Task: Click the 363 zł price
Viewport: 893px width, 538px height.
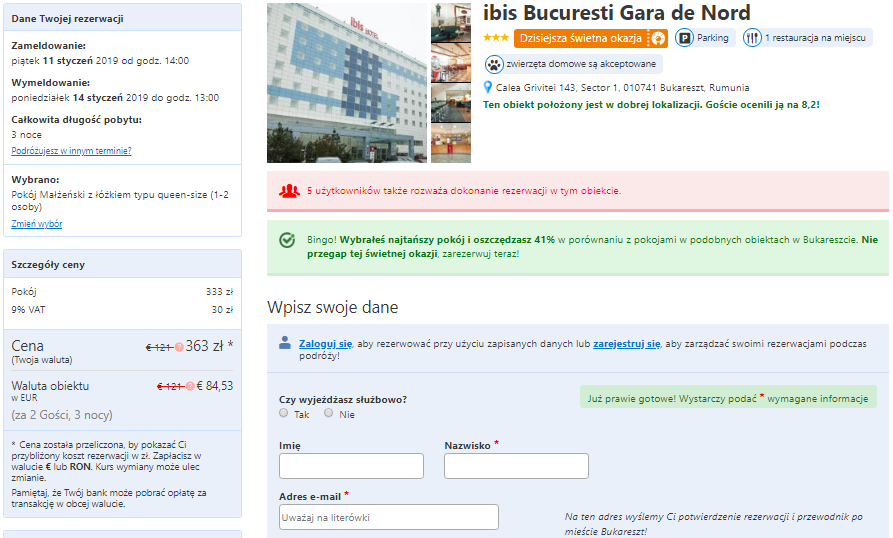Action: 204,346
